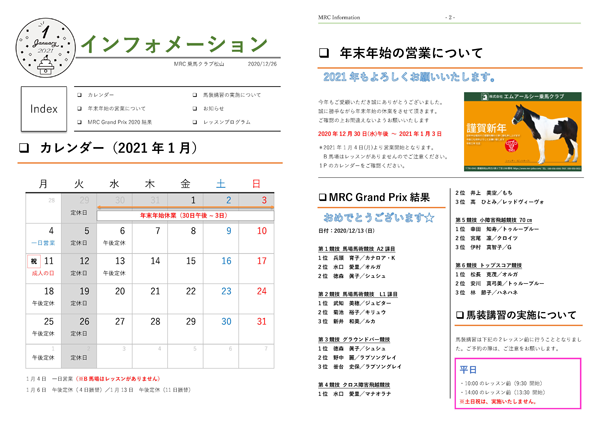The height and width of the screenshot is (424, 600).
Task: Select calendar date 22
Action: tap(191, 291)
